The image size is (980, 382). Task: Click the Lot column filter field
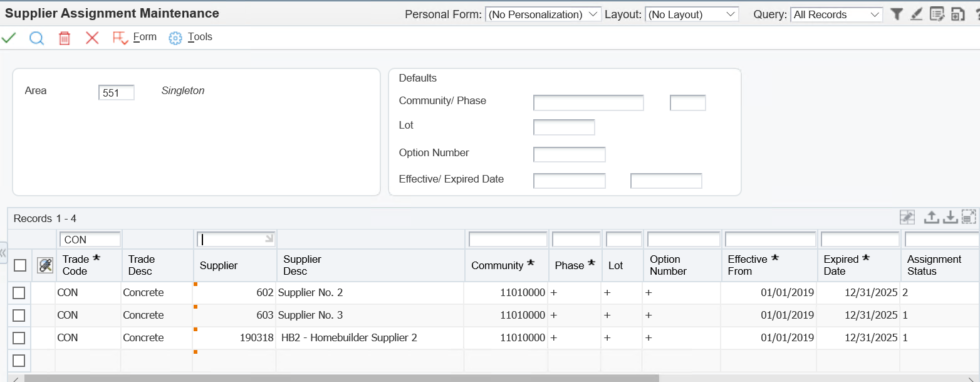coord(624,240)
